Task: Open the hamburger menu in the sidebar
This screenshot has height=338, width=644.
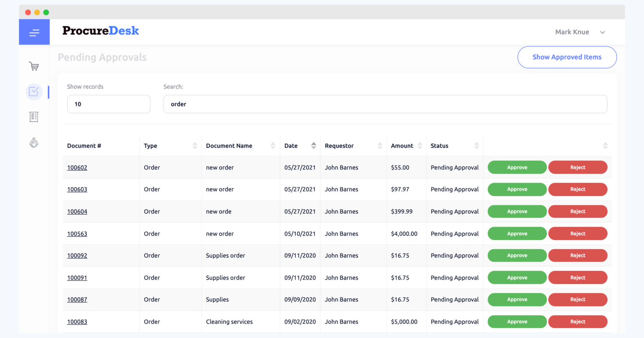Action: (x=34, y=32)
